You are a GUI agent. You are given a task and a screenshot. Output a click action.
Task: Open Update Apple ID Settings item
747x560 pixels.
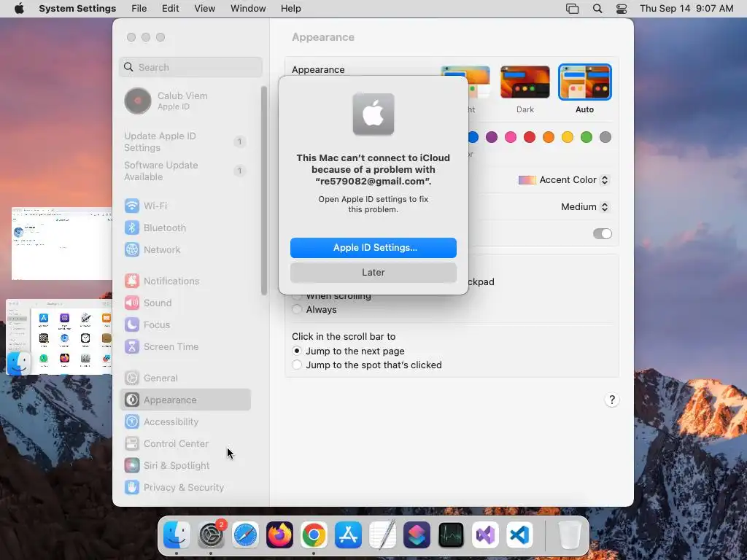185,142
